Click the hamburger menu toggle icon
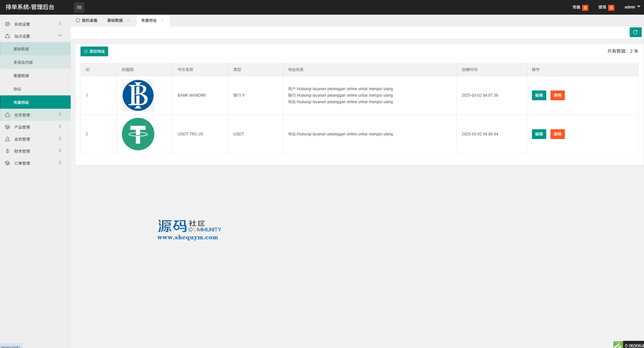The width and height of the screenshot is (644, 348). click(79, 7)
